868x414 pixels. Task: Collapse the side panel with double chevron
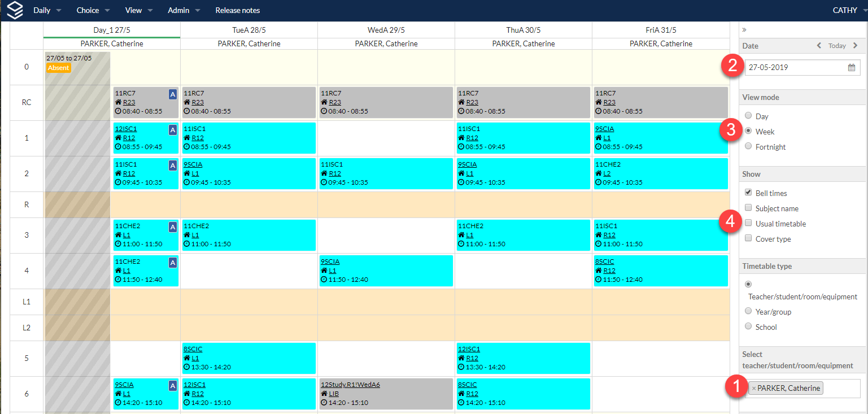click(x=744, y=30)
